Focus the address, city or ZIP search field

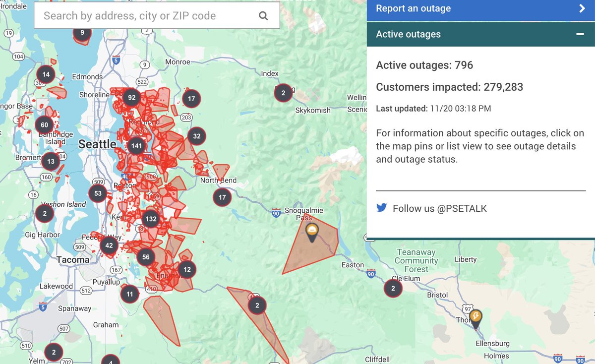(157, 15)
